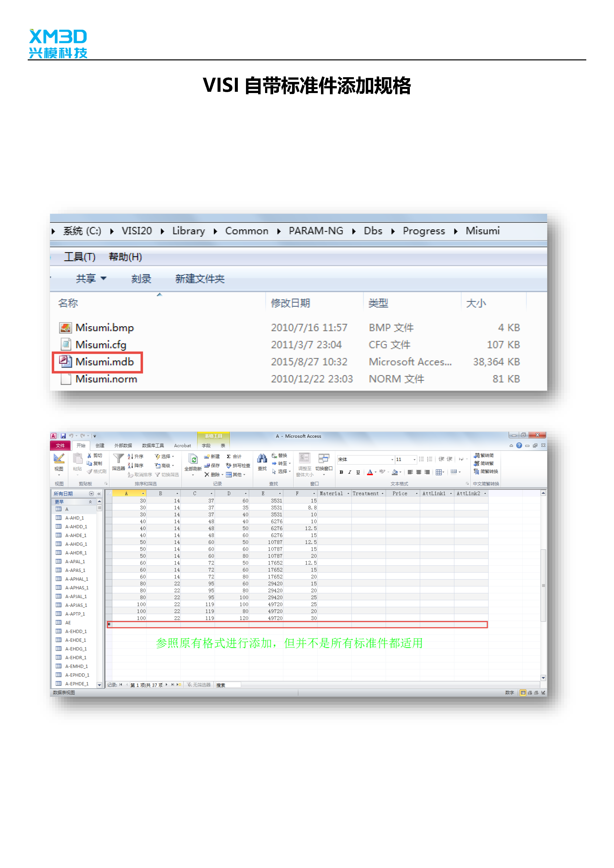Click the View (视图) design icon in Access

point(59,458)
